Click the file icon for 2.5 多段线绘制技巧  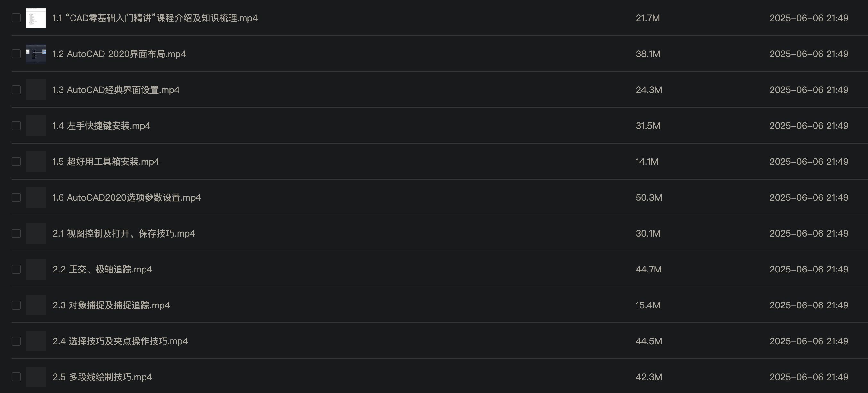[x=36, y=377]
